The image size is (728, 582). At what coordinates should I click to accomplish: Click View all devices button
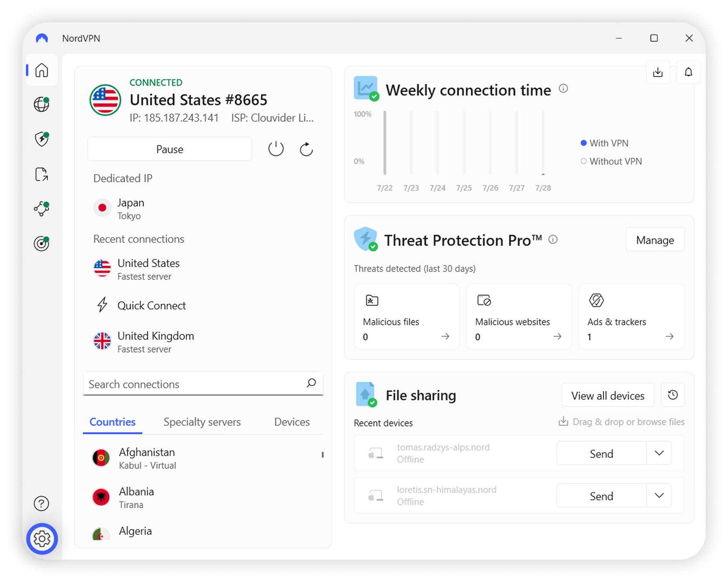(608, 395)
